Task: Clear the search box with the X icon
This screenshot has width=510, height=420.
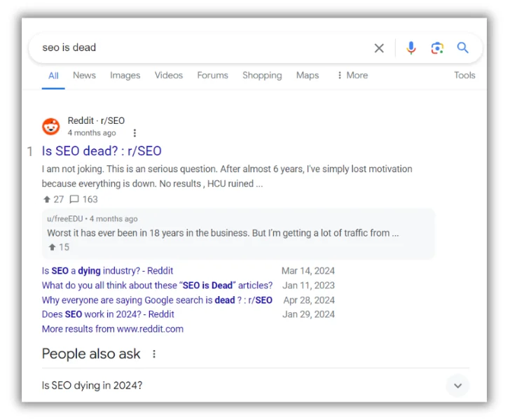Action: click(x=379, y=48)
